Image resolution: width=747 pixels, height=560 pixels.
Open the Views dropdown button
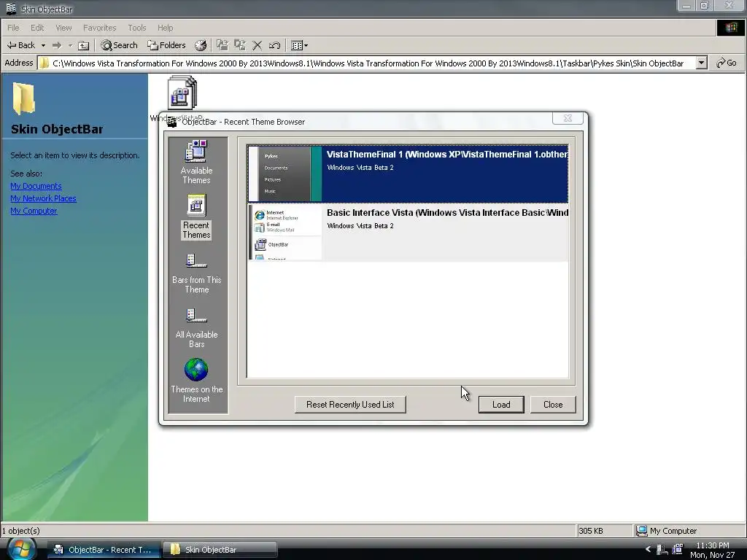(x=299, y=45)
